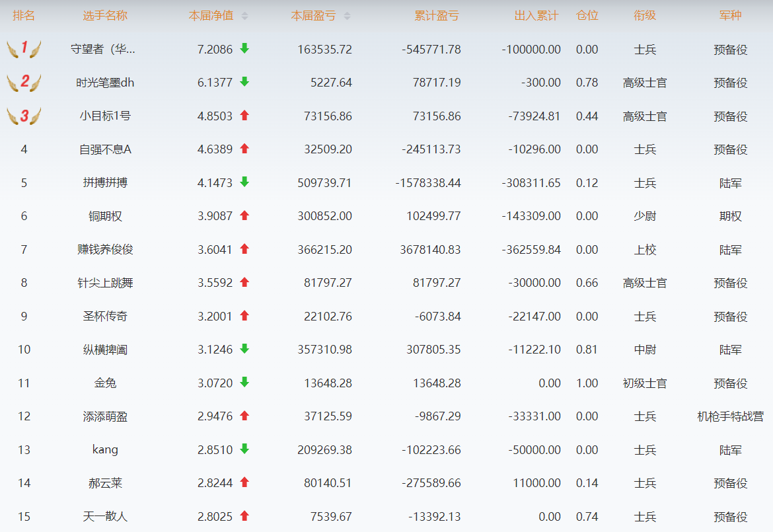The width and height of the screenshot is (773, 532).
Task: Click red up arrow beside 2.8244
Action: tap(244, 482)
